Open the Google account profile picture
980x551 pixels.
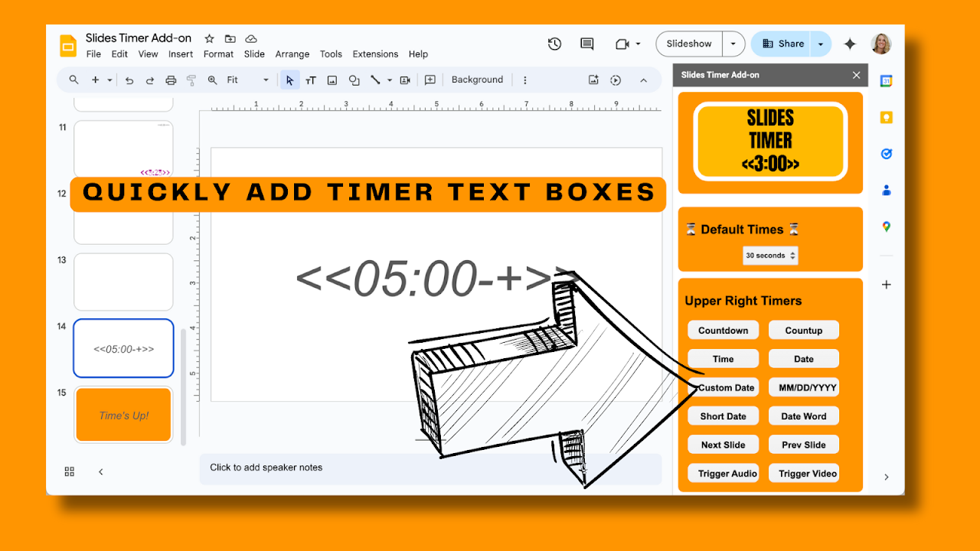pos(881,44)
